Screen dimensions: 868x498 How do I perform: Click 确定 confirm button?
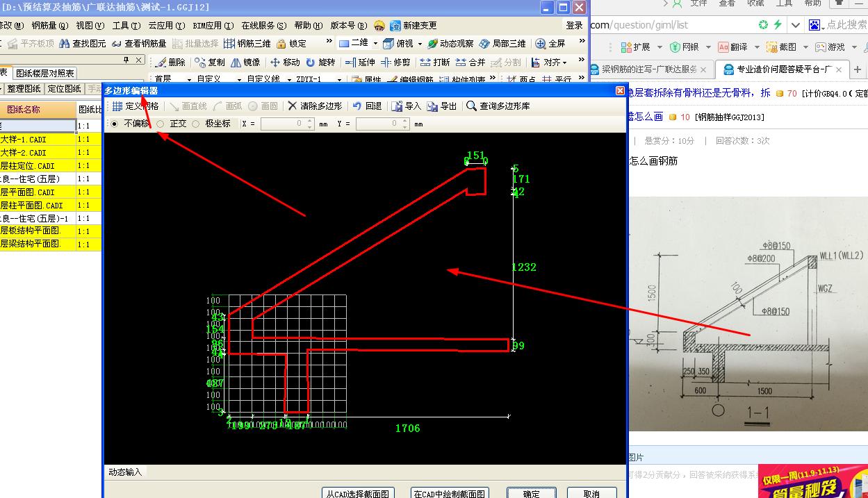pyautogui.click(x=532, y=492)
